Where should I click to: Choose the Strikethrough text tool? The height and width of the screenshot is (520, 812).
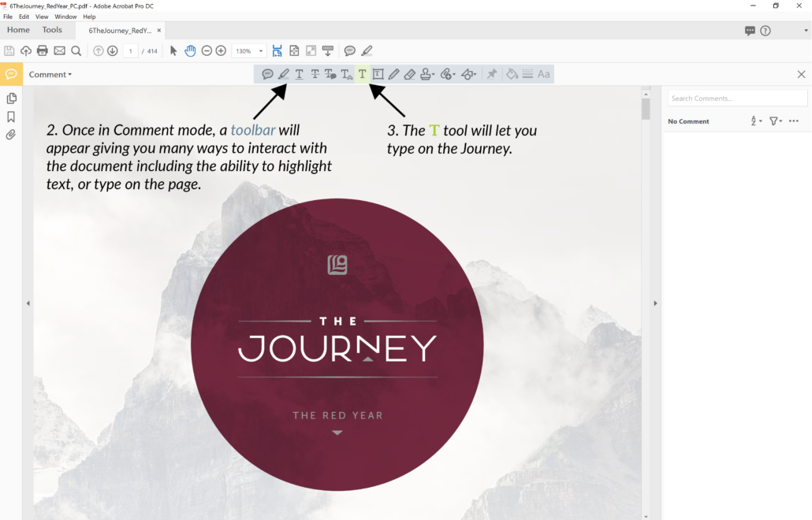(315, 74)
